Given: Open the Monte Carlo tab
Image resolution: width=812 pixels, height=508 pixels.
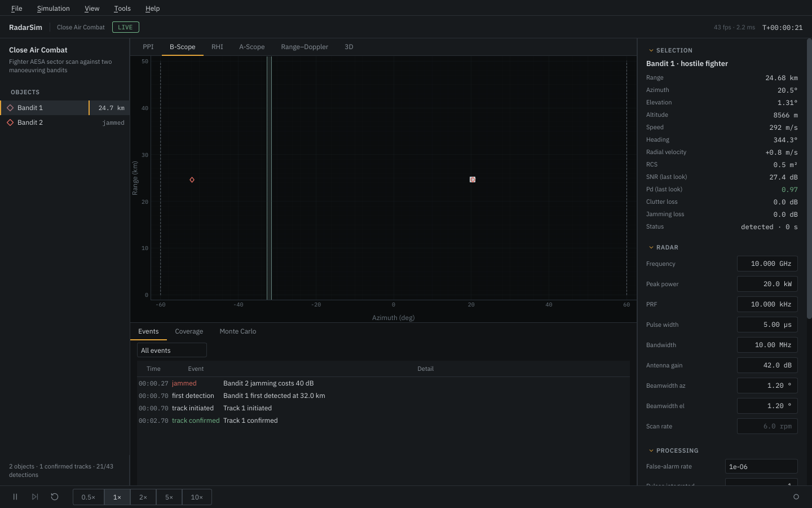Looking at the screenshot, I should pyautogui.click(x=238, y=331).
